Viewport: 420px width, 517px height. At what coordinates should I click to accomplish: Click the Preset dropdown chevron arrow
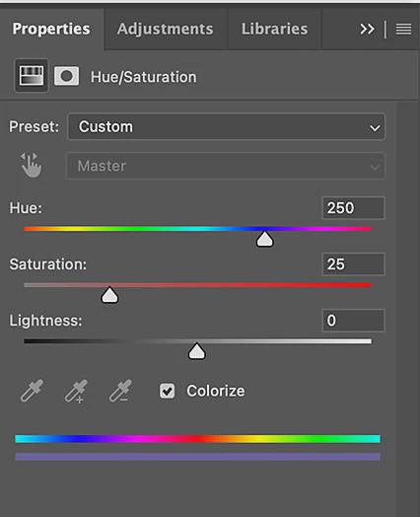coord(375,128)
